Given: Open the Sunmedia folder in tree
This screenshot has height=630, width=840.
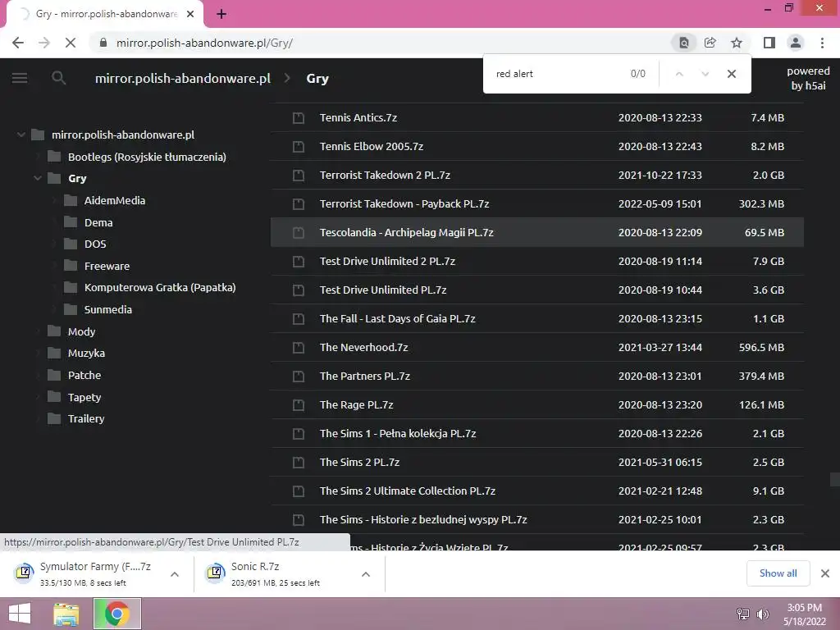Looking at the screenshot, I should click(108, 309).
